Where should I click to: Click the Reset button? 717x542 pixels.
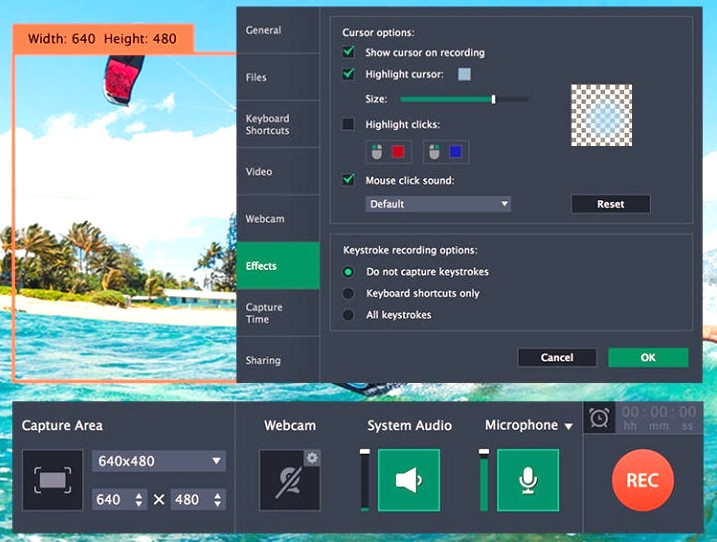click(x=610, y=204)
